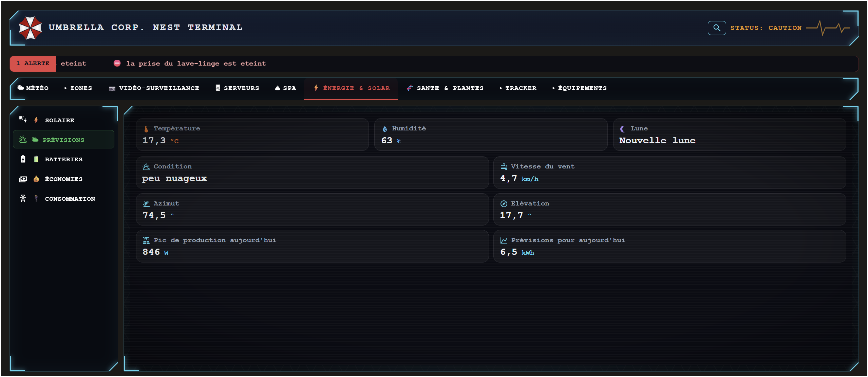Open Batteries in the sidebar

pos(64,159)
